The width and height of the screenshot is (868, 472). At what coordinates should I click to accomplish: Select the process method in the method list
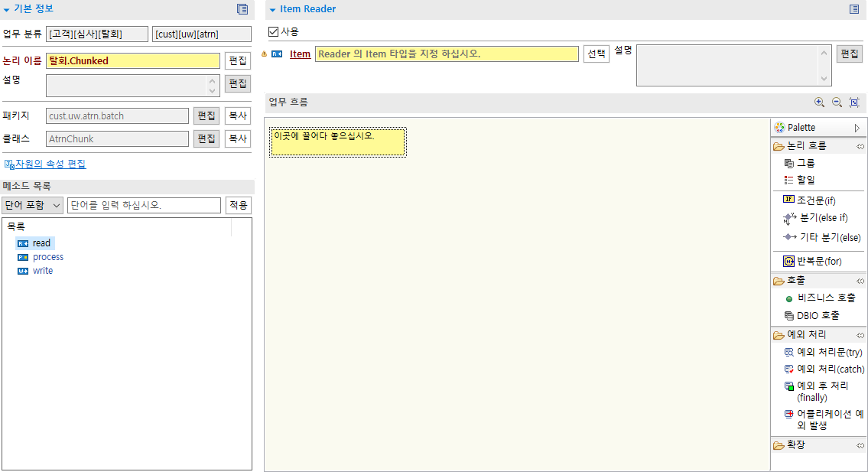[x=47, y=256]
